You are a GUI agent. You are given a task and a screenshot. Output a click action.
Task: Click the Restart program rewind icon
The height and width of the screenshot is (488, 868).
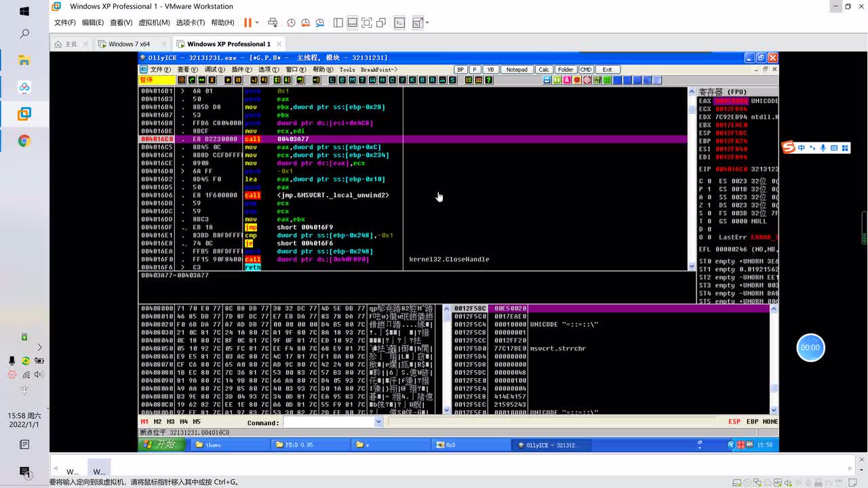point(202,80)
